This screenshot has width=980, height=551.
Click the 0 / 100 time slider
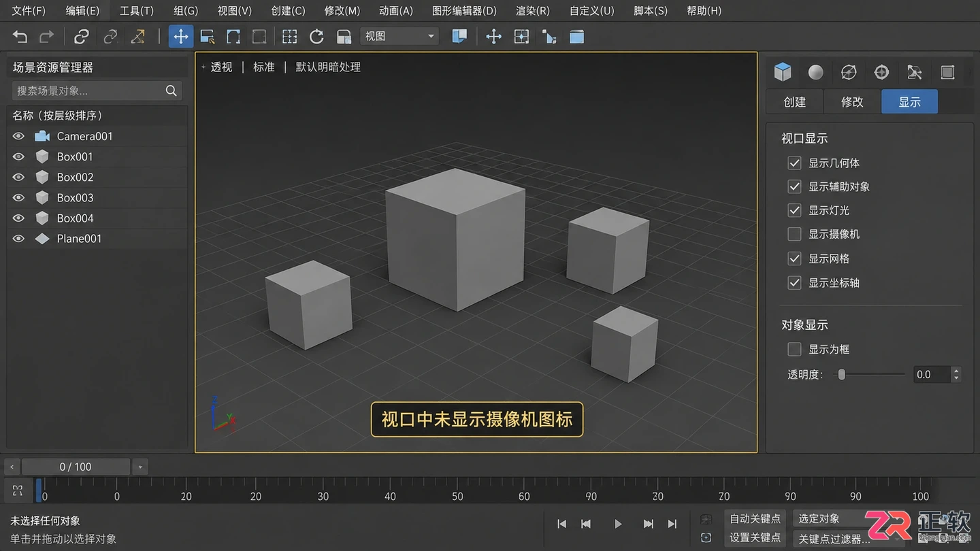point(76,467)
